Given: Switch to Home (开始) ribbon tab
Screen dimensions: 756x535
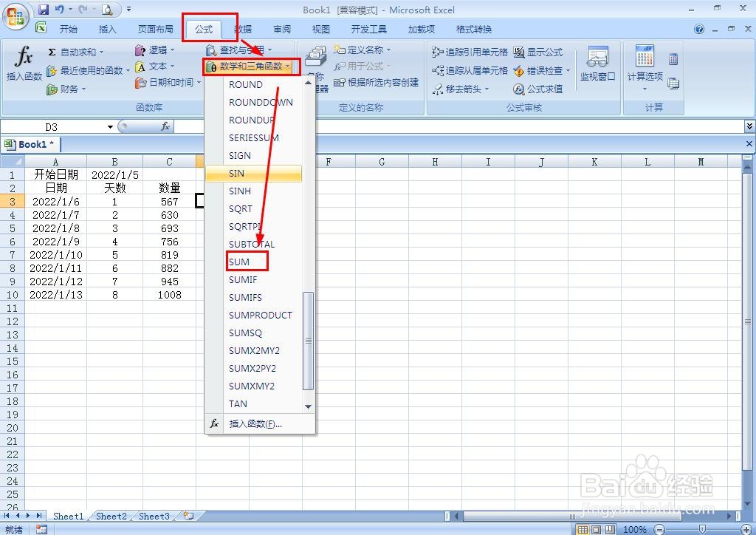Looking at the screenshot, I should [69, 29].
